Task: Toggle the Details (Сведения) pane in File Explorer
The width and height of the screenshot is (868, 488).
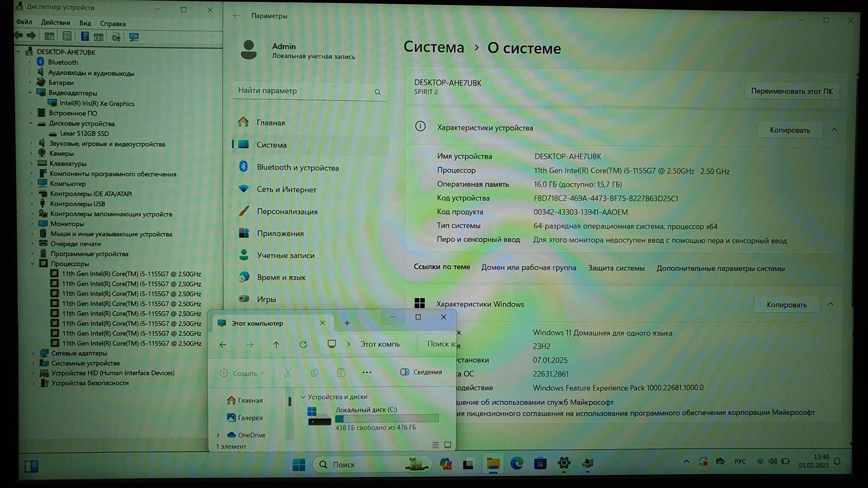Action: click(x=421, y=372)
